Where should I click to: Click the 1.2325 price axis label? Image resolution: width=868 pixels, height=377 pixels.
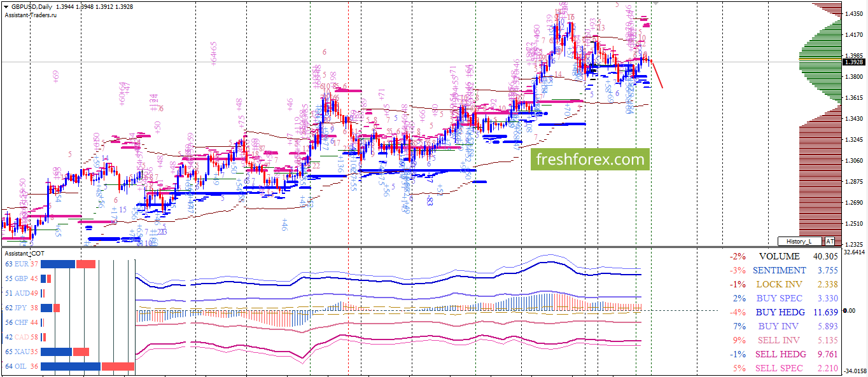(x=854, y=244)
